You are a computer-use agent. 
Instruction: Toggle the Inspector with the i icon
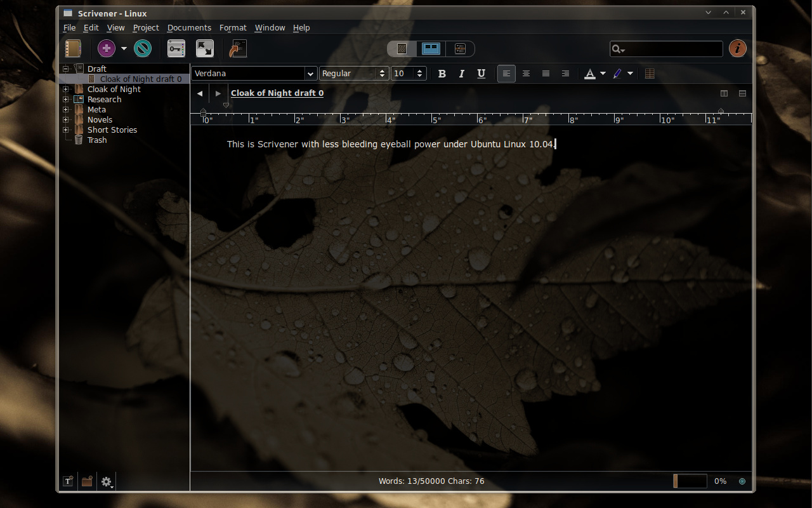coord(737,48)
